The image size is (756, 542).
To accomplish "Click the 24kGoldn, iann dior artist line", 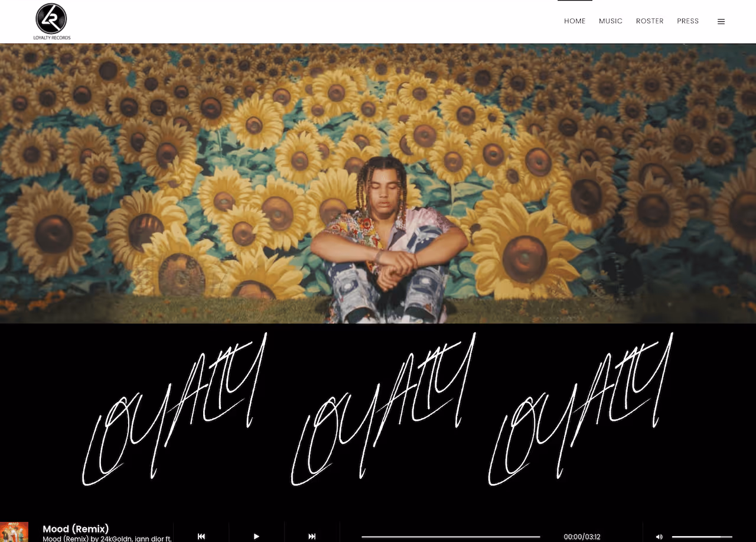I will tap(107, 538).
